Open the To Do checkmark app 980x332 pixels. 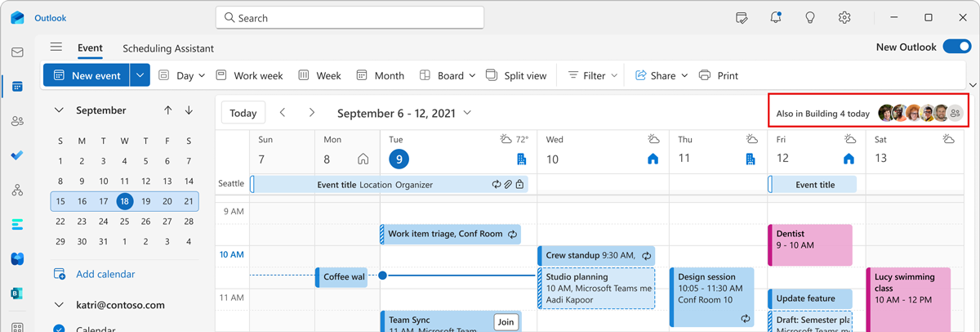(17, 155)
